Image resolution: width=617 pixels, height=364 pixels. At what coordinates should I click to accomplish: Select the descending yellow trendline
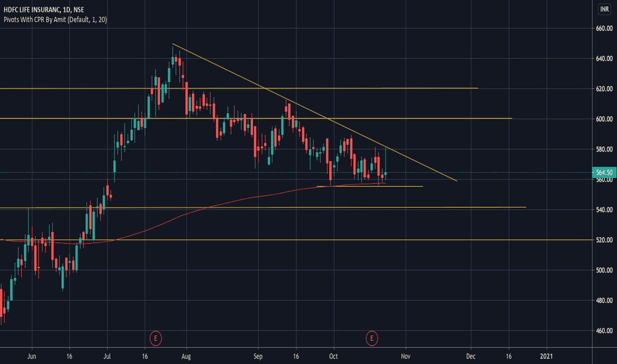pos(315,112)
